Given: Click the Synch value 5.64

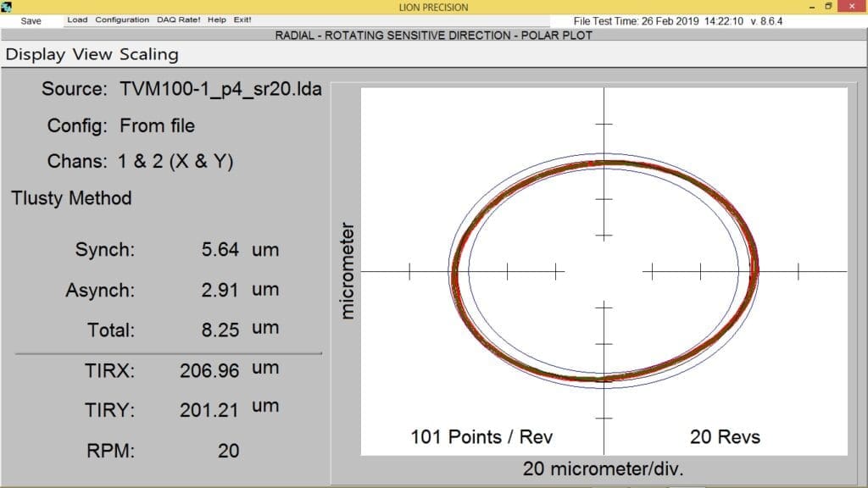Looking at the screenshot, I should coord(220,250).
